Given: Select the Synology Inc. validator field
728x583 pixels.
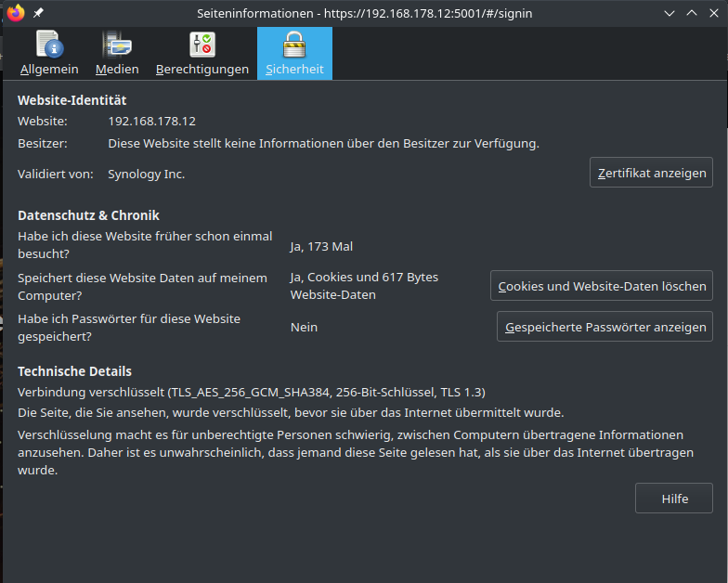Looking at the screenshot, I should (147, 175).
